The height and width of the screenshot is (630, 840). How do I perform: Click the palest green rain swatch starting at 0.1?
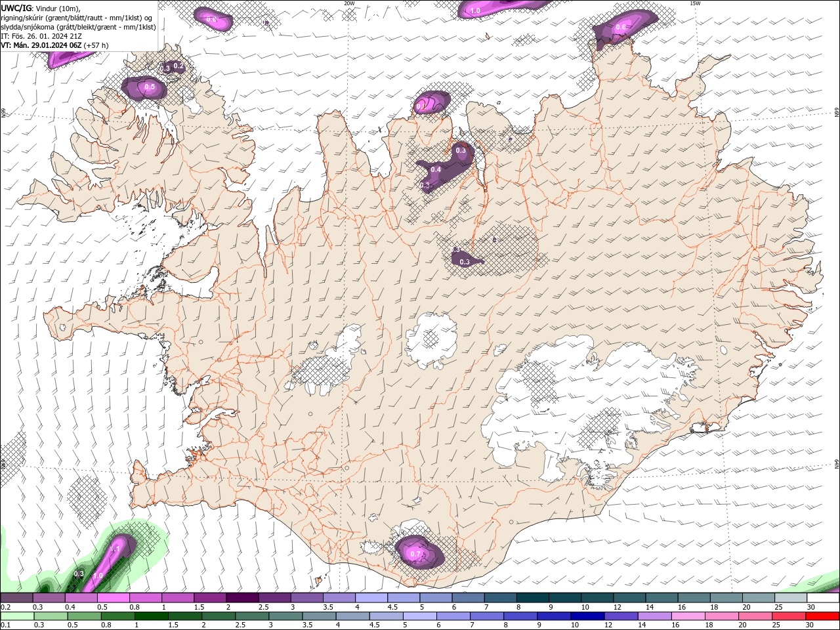tap(17, 616)
